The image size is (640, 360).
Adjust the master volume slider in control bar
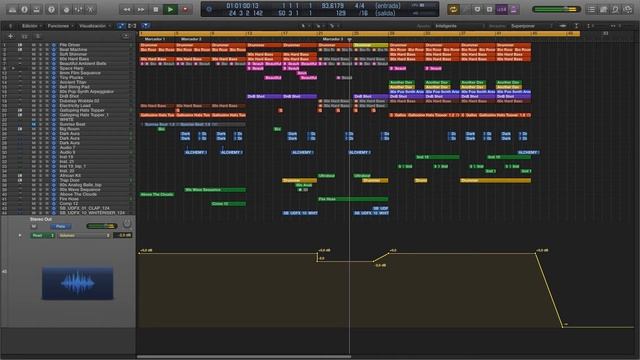[x=556, y=9]
